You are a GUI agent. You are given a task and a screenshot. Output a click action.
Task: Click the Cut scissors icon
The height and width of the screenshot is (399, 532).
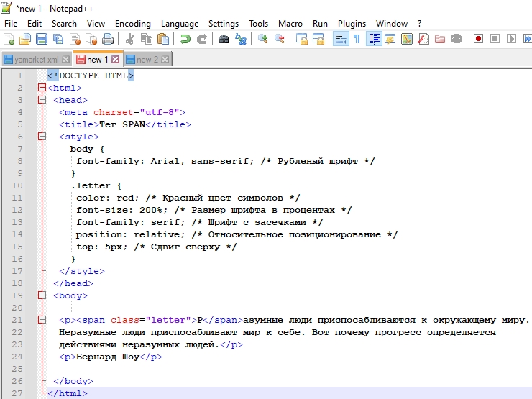(x=130, y=40)
